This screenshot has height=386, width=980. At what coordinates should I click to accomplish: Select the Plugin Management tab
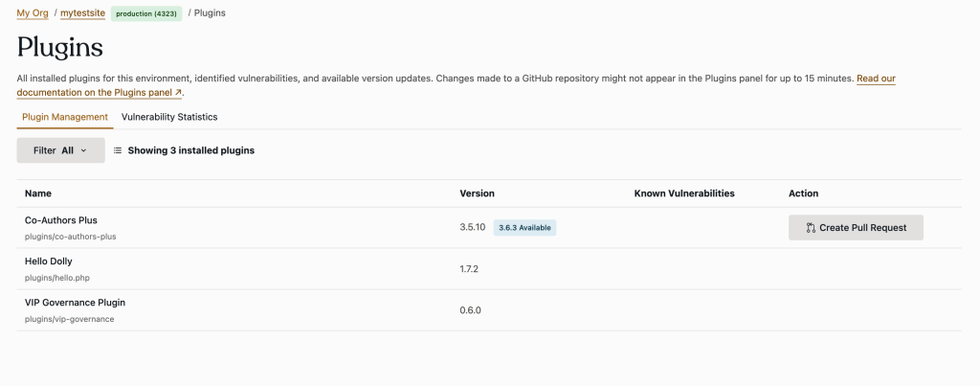tap(65, 117)
